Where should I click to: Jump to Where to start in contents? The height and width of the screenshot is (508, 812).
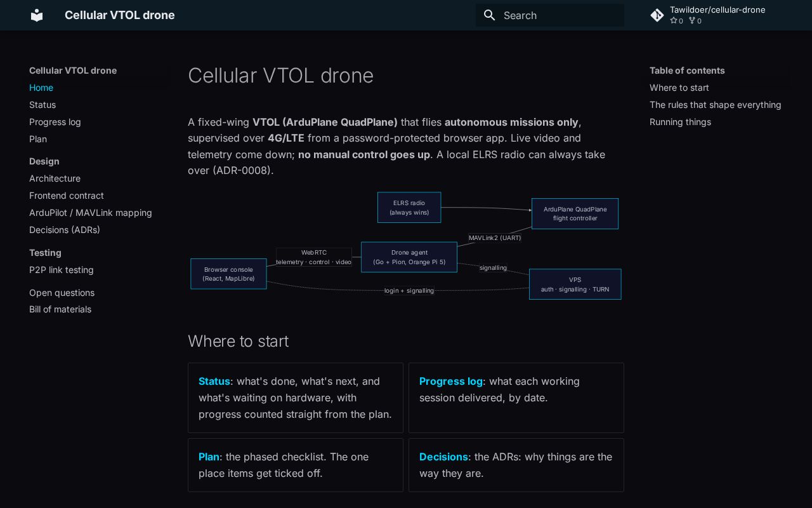679,88
